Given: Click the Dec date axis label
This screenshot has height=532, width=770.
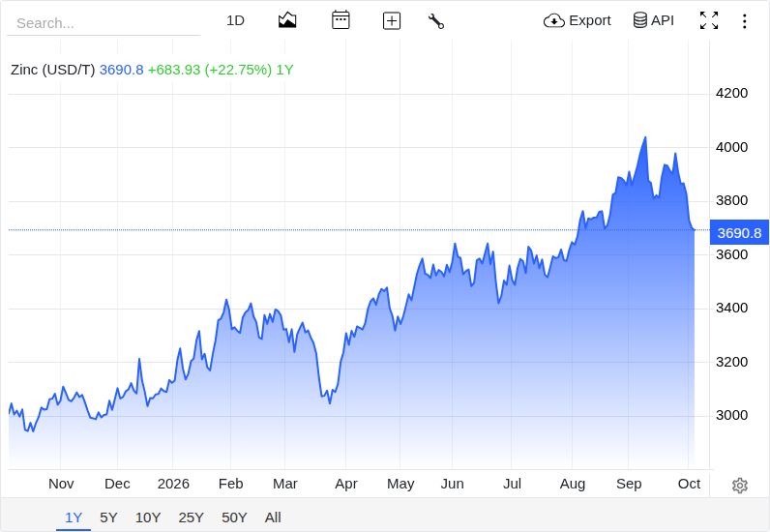Looking at the screenshot, I should tap(117, 484).
